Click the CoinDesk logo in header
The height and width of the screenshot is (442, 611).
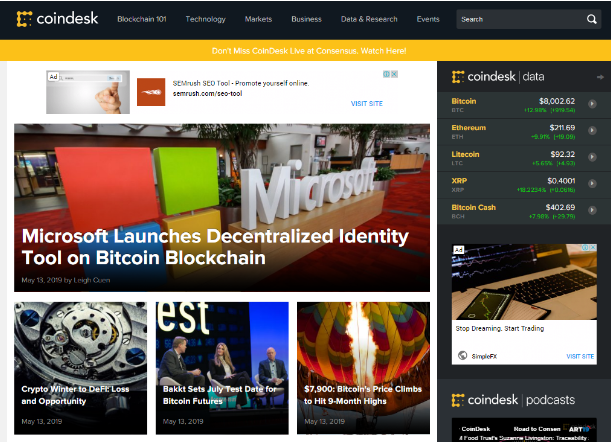click(x=57, y=19)
